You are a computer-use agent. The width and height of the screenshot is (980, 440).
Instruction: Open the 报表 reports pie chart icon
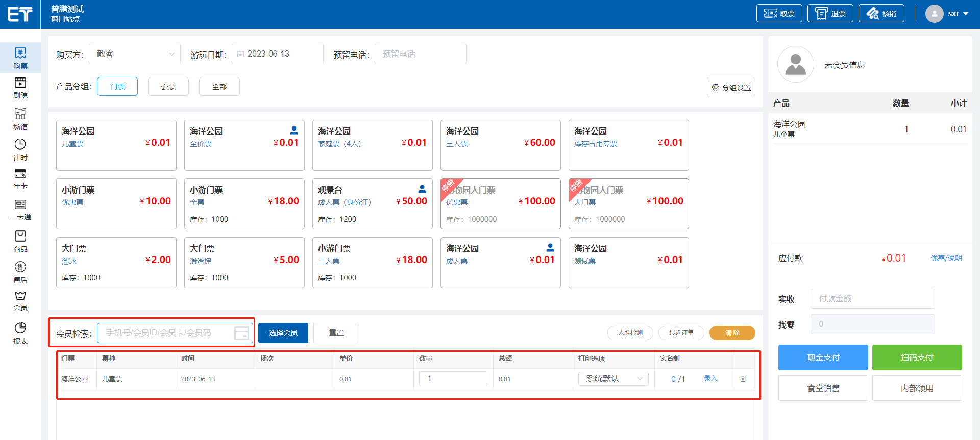(20, 328)
